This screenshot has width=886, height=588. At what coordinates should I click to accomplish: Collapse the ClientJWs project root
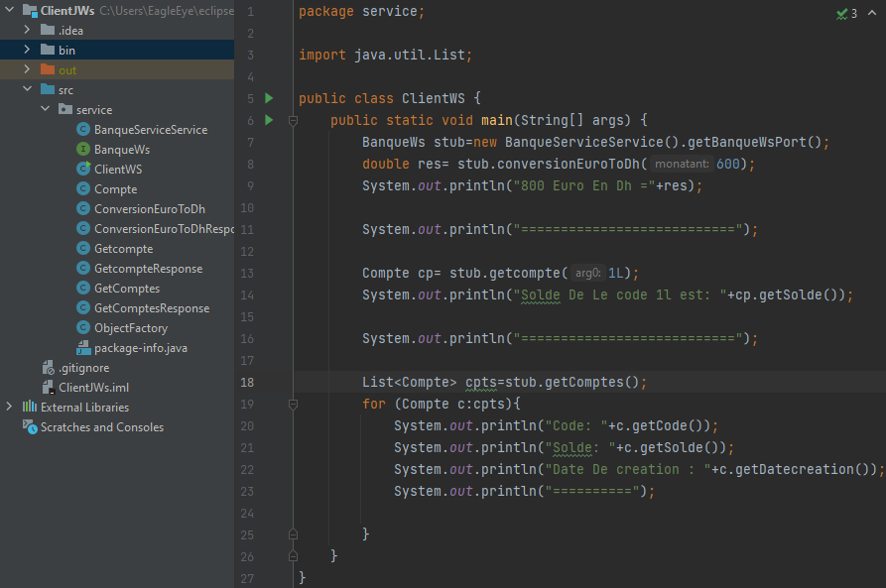click(x=9, y=10)
